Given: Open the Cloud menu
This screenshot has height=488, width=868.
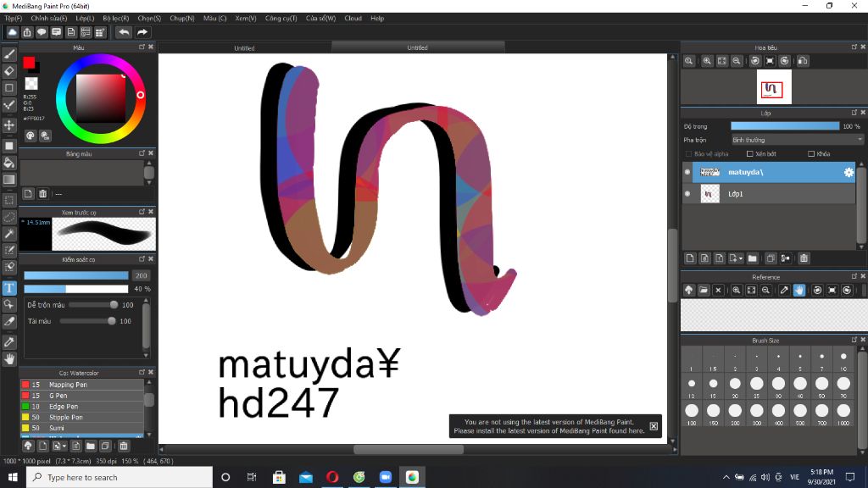Looking at the screenshot, I should point(353,19).
